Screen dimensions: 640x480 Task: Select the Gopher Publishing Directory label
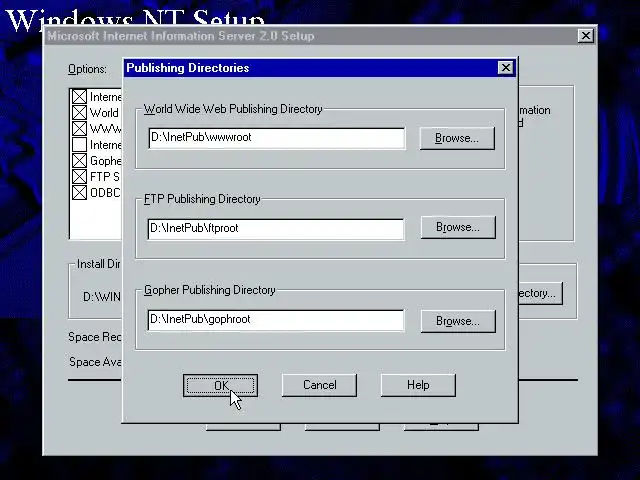click(209, 290)
